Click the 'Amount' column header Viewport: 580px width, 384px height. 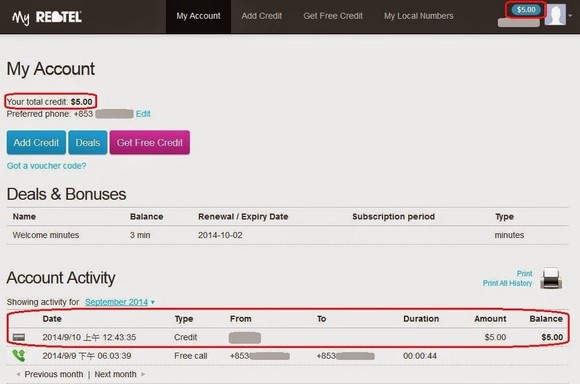(490, 319)
